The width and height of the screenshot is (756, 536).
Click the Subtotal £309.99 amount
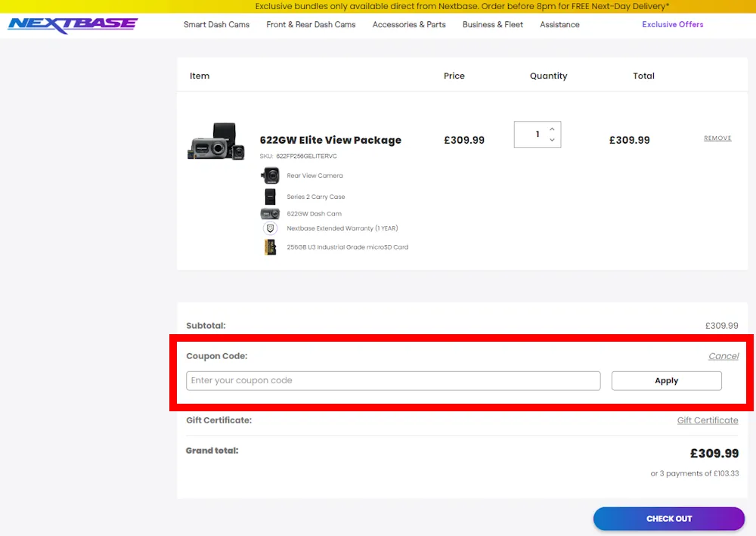click(x=721, y=326)
